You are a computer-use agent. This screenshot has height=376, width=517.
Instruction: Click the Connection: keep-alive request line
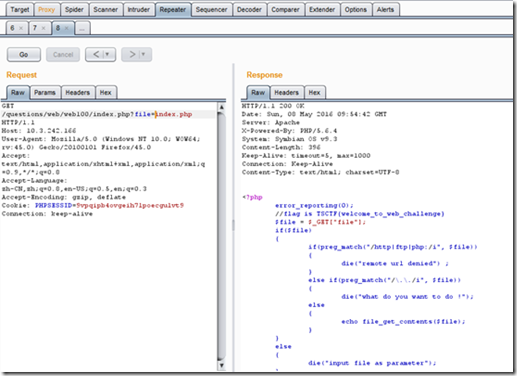[47, 214]
